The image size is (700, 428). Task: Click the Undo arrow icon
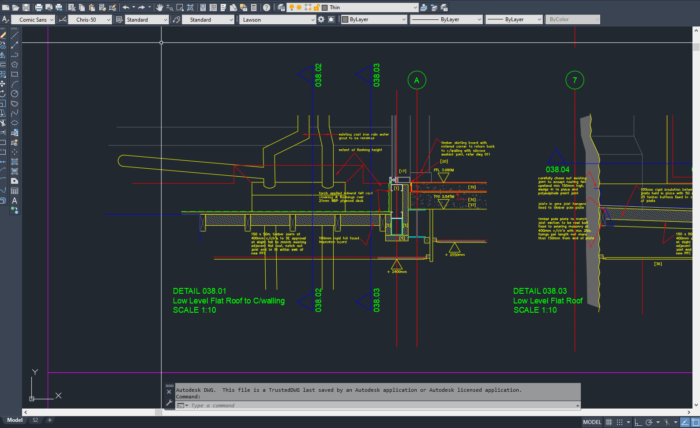(125, 7)
